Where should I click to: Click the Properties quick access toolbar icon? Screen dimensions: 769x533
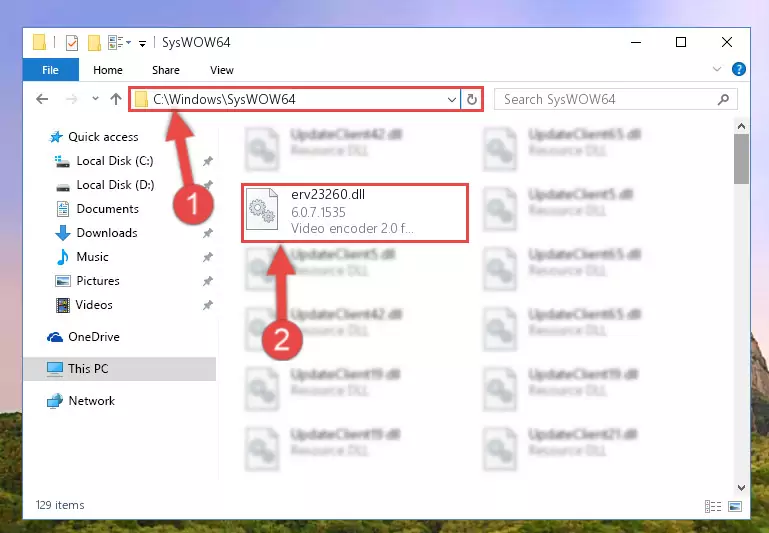click(72, 43)
